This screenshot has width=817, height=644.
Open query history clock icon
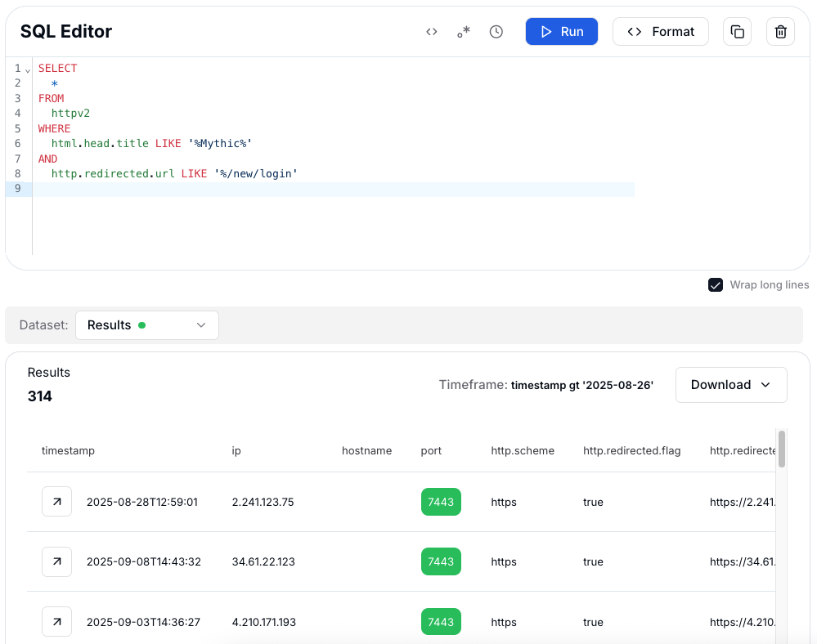(496, 32)
